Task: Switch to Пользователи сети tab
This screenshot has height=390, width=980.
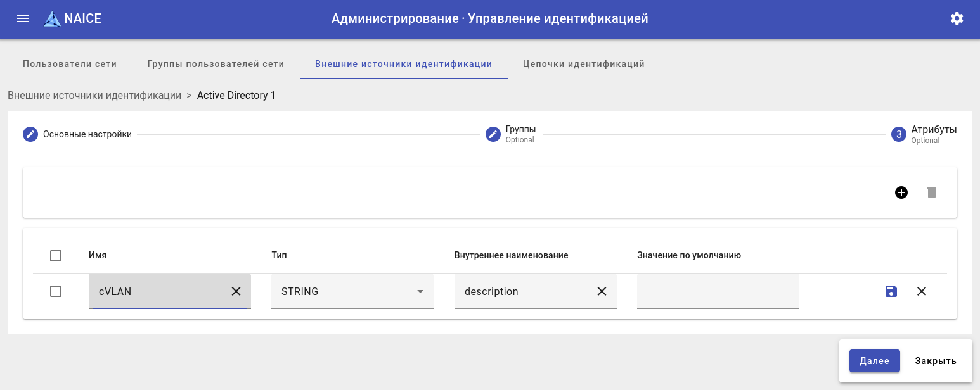Action: pyautogui.click(x=70, y=64)
